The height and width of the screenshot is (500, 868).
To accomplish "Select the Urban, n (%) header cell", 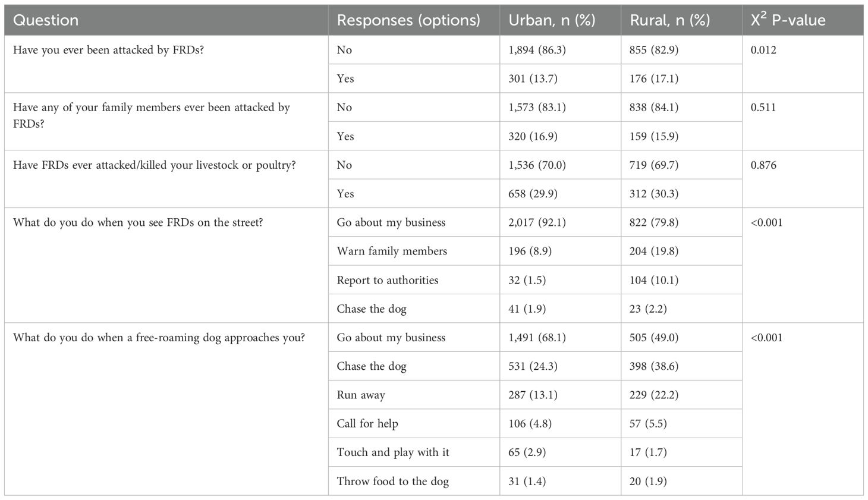I will pos(551,20).
